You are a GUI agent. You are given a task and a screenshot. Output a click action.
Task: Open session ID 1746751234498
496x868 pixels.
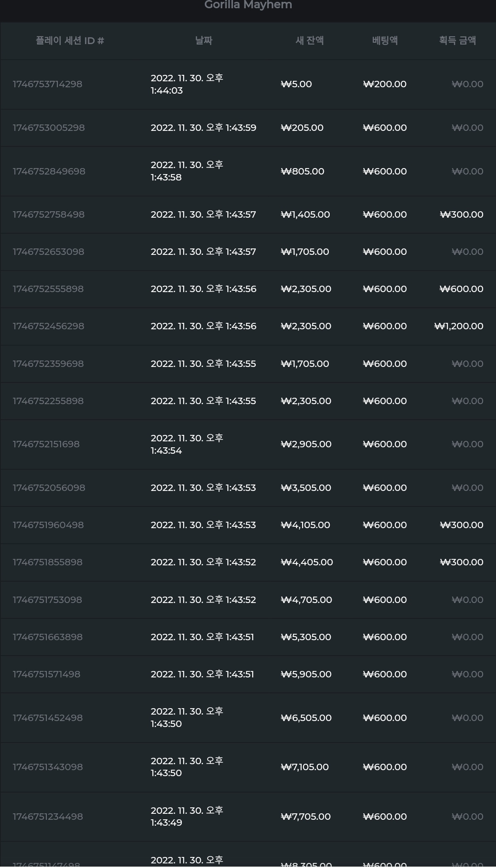[x=48, y=817]
